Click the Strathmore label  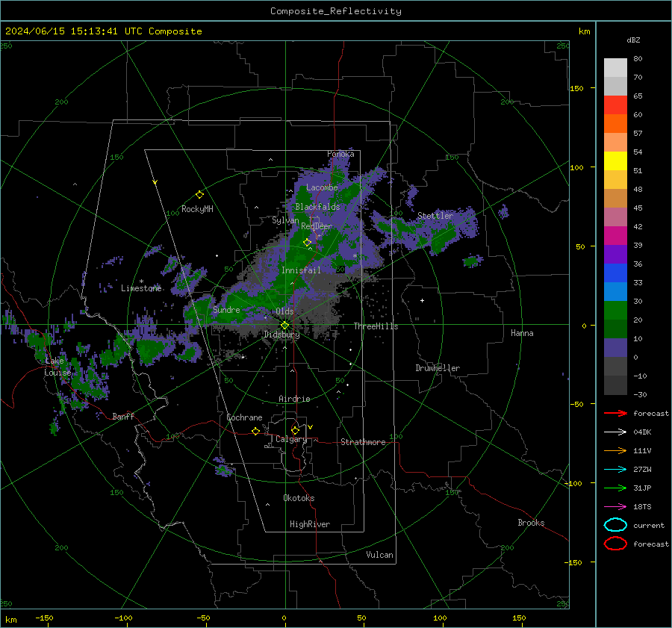click(x=363, y=442)
